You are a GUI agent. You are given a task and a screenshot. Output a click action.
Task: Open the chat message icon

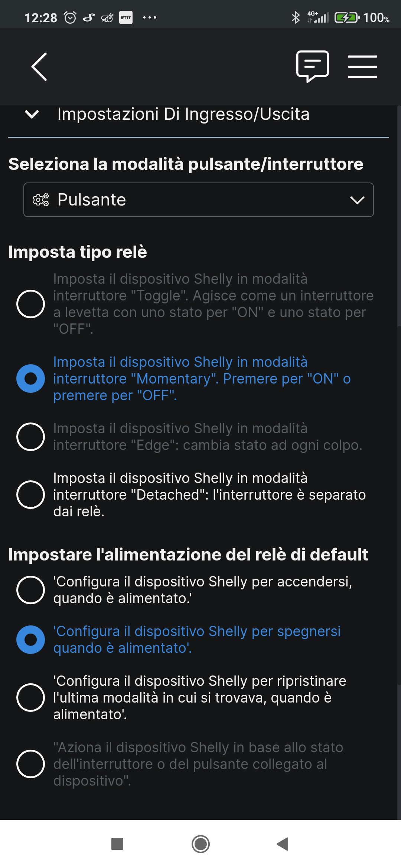click(312, 66)
